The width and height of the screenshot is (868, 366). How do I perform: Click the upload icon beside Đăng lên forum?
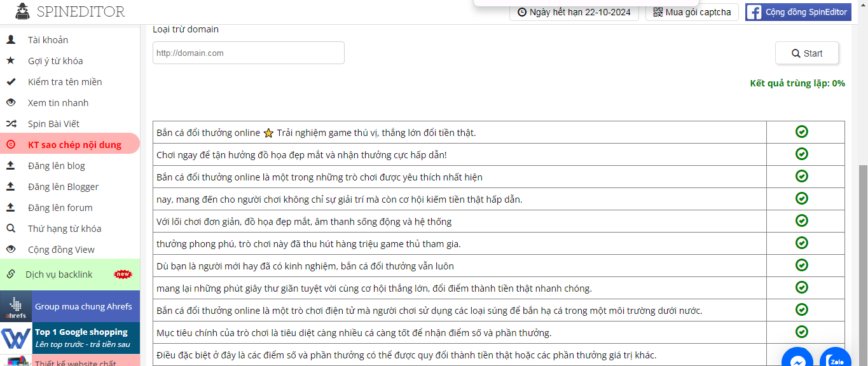pos(11,208)
